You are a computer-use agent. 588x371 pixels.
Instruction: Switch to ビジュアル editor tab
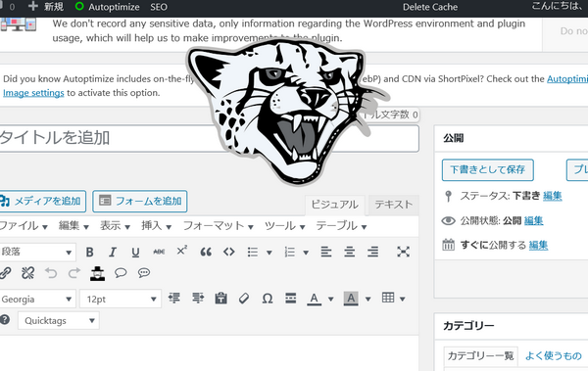[x=334, y=205]
